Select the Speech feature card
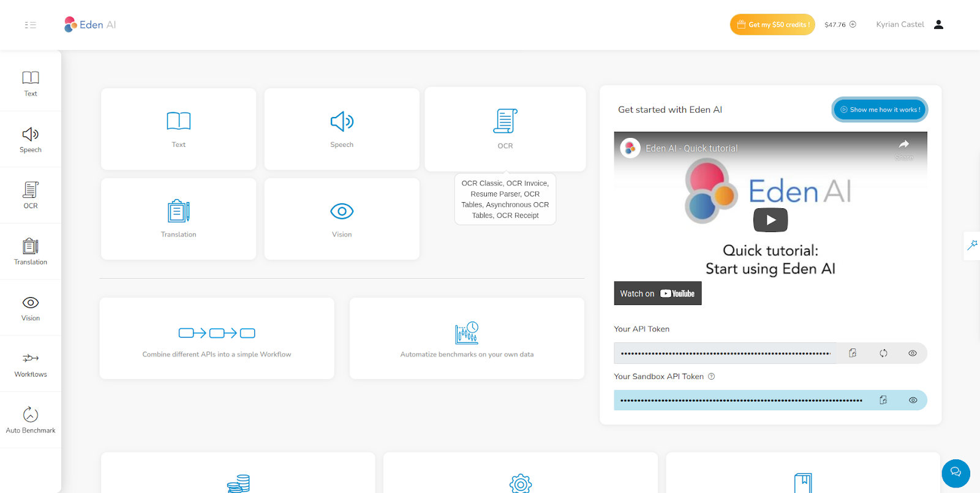The width and height of the screenshot is (980, 493). [x=342, y=129]
